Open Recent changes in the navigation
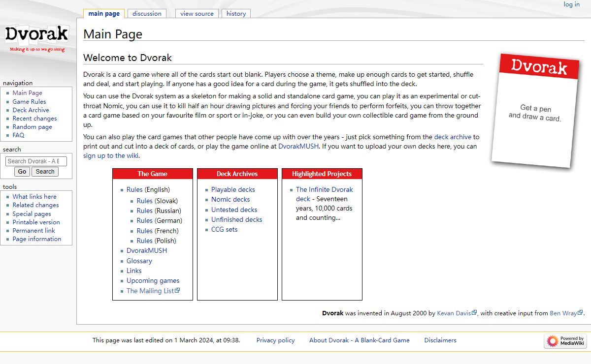591x364 pixels. [35, 119]
